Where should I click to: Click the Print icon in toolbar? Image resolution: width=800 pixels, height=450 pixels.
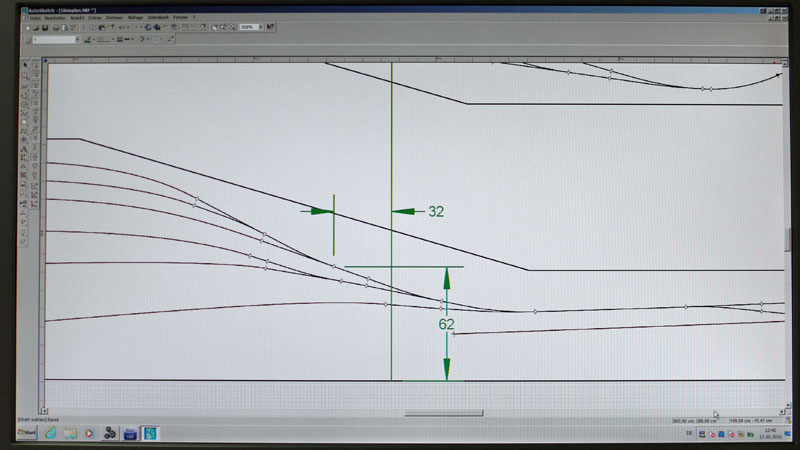58,27
